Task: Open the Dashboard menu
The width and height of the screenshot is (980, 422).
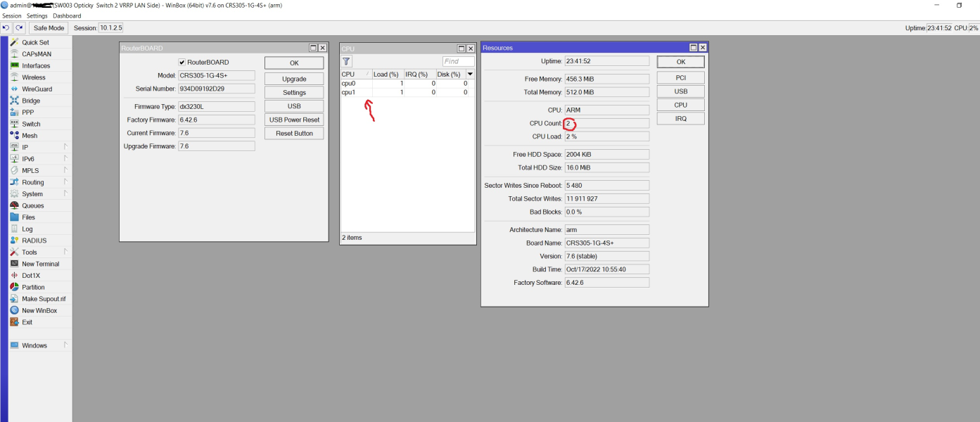Action: click(67, 15)
